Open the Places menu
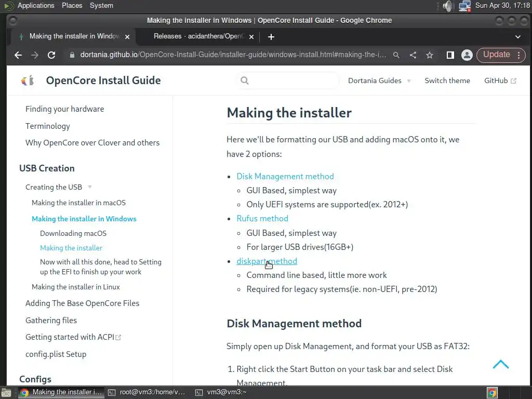Viewport: 532px width, 399px height. [x=72, y=6]
